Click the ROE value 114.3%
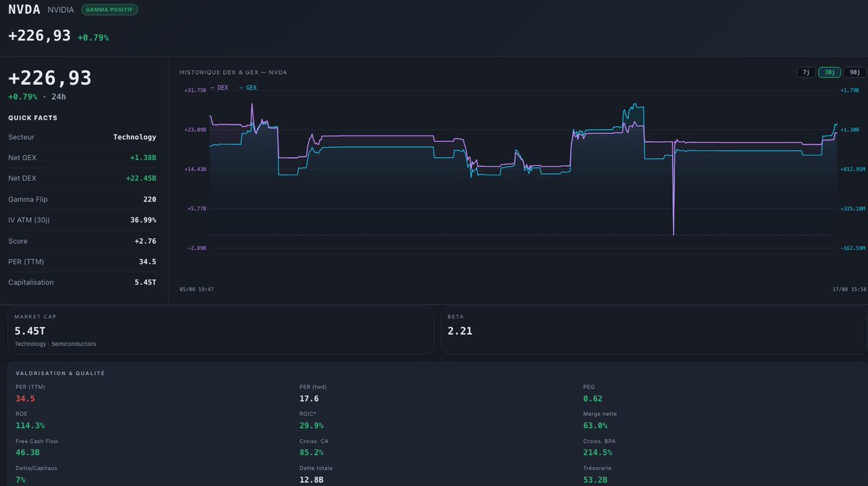 [x=30, y=426]
